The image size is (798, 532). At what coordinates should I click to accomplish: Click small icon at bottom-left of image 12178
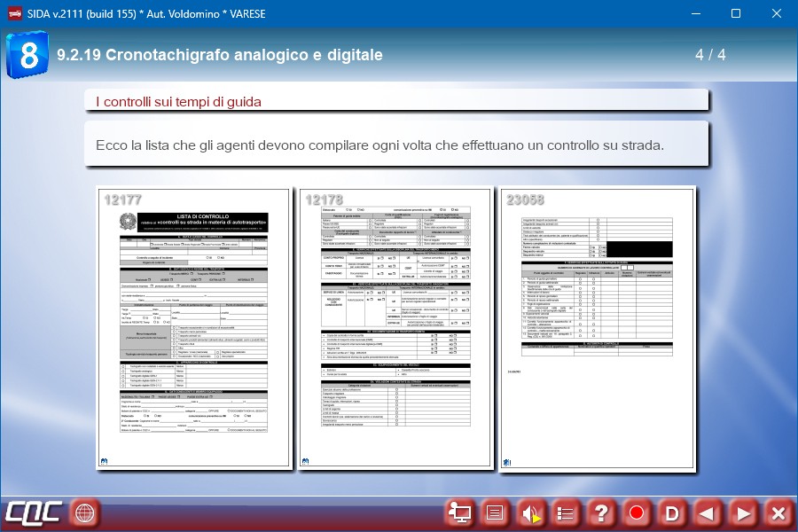tap(307, 460)
